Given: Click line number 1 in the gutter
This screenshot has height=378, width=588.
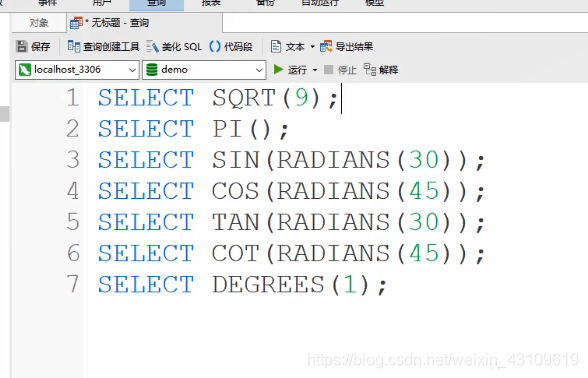Looking at the screenshot, I should pyautogui.click(x=73, y=98).
